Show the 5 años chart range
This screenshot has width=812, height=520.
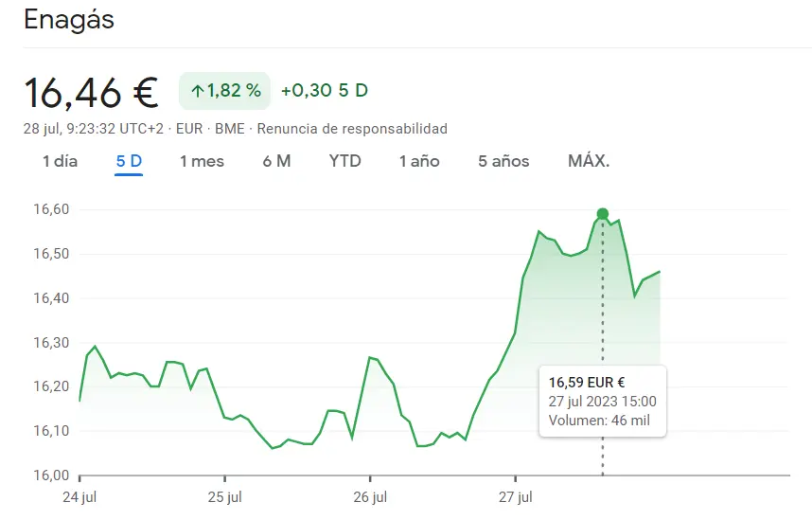pyautogui.click(x=503, y=161)
